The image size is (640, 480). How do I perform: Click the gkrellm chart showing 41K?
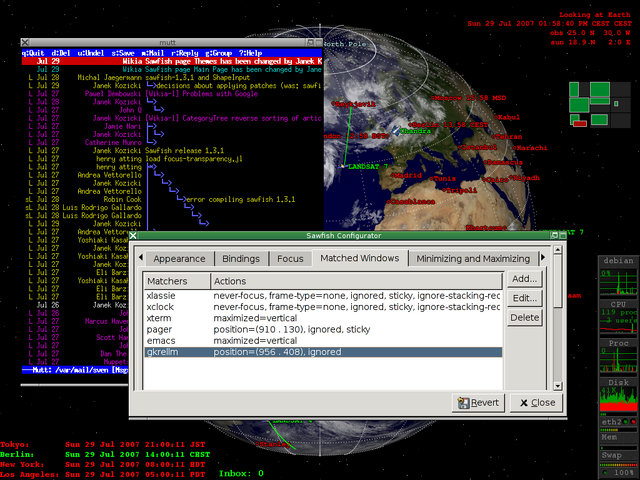(x=619, y=400)
